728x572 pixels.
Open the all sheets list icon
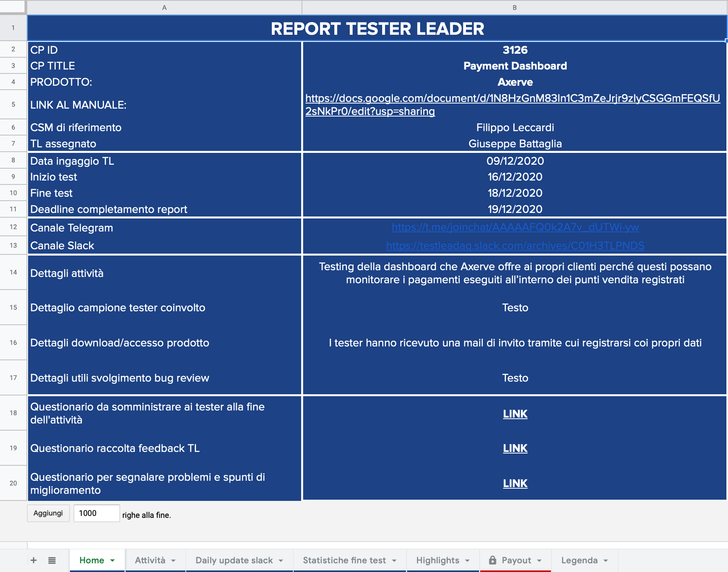[x=52, y=560]
